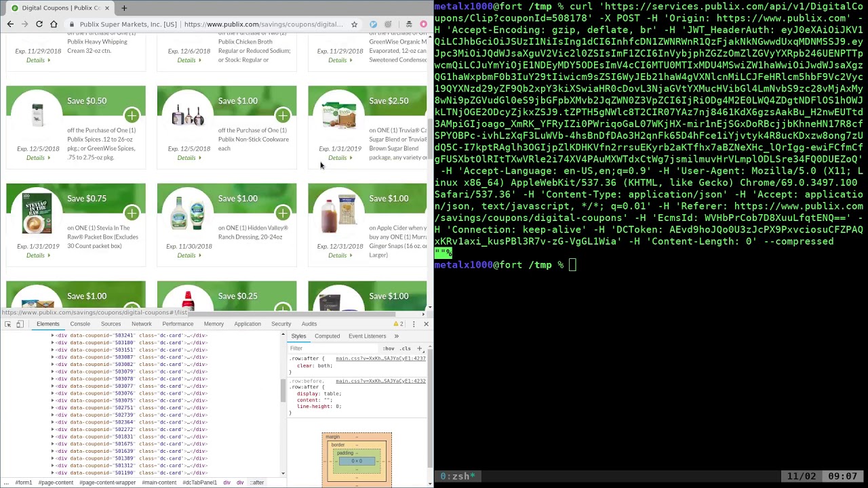Switch to the Sources DevTools tab
Image resolution: width=868 pixels, height=488 pixels.
tap(111, 324)
